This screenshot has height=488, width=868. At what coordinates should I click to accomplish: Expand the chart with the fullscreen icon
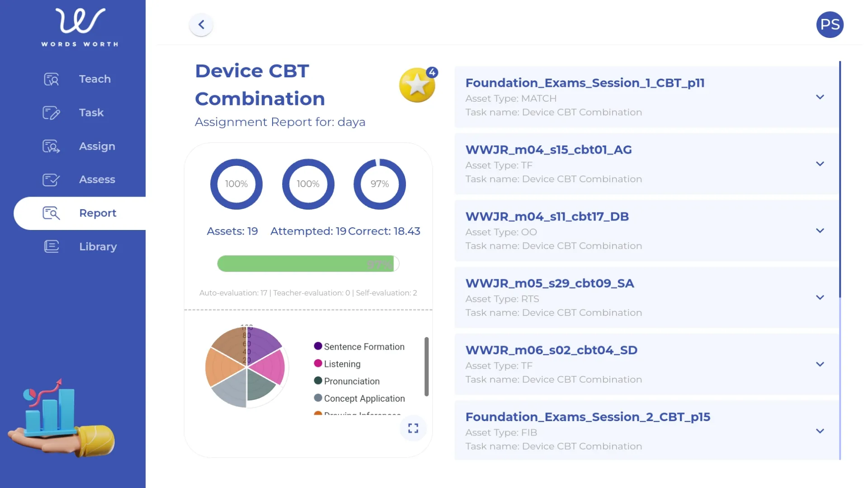[413, 428]
